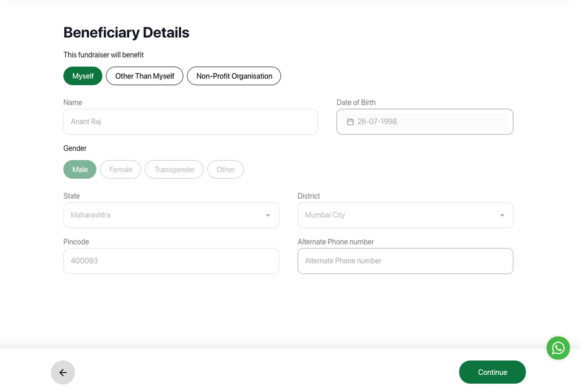Select Myself as the beneficiary
The height and width of the screenshot is (392, 580).
[x=83, y=76]
